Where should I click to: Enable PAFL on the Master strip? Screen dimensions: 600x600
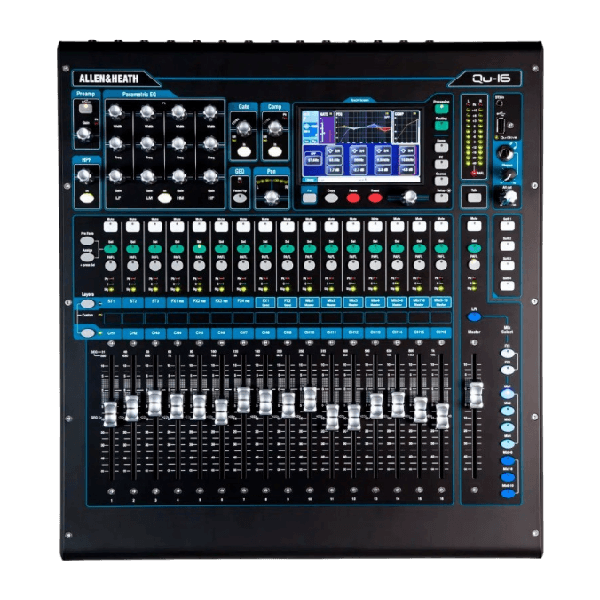[x=474, y=265]
